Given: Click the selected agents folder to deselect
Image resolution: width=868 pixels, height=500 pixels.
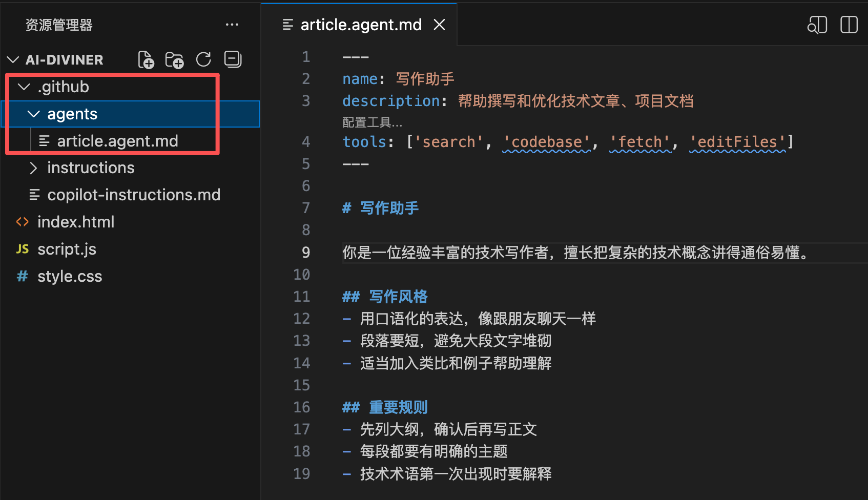Looking at the screenshot, I should pyautogui.click(x=72, y=114).
